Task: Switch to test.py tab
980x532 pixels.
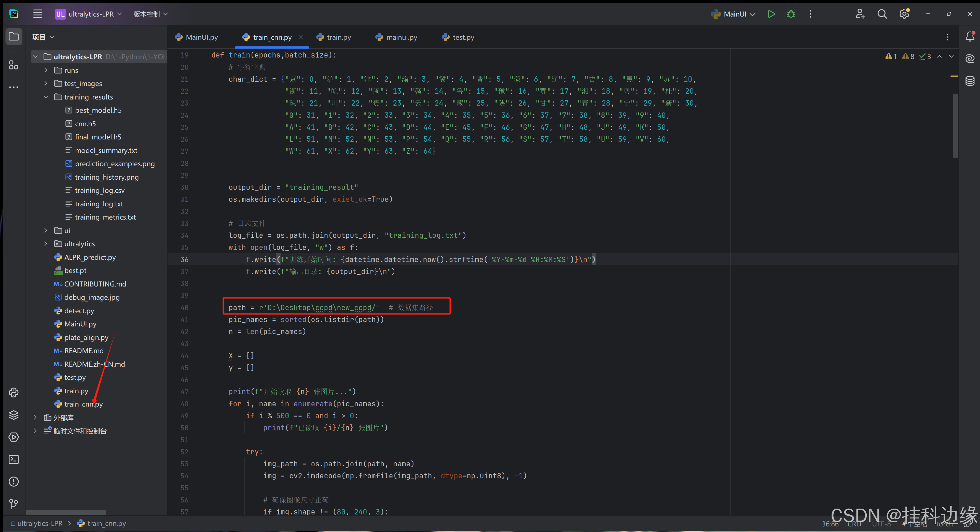Action: 458,37
